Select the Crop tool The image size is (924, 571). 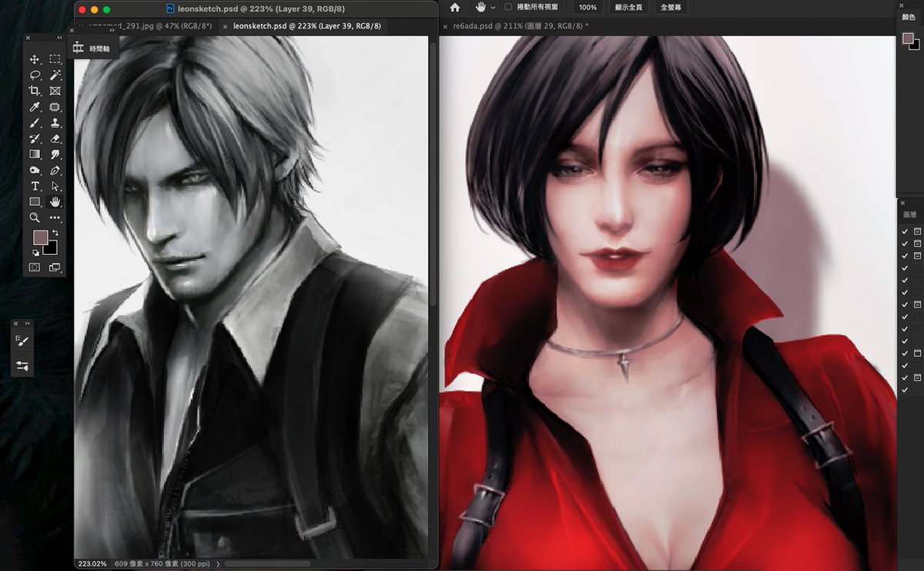[x=35, y=91]
